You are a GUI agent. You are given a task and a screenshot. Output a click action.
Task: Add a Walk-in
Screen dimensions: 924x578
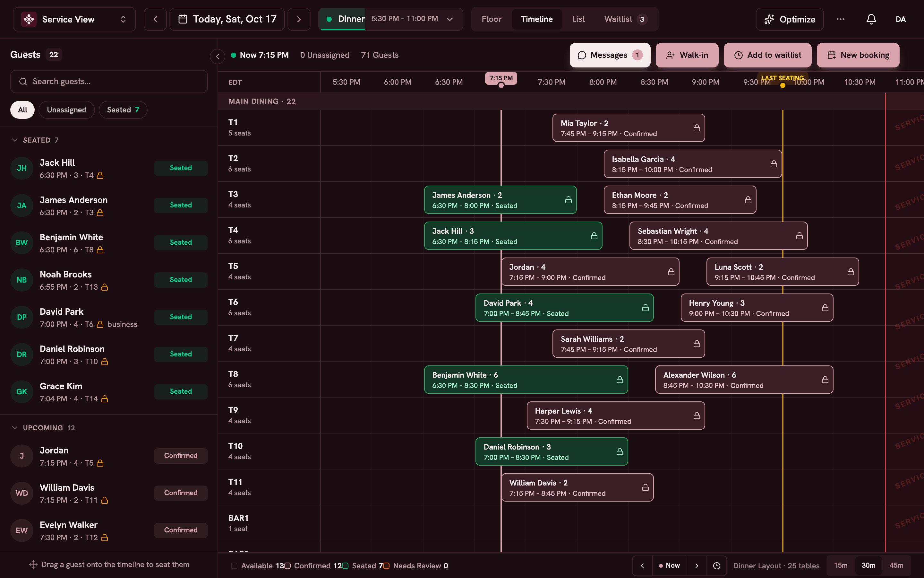pos(687,55)
